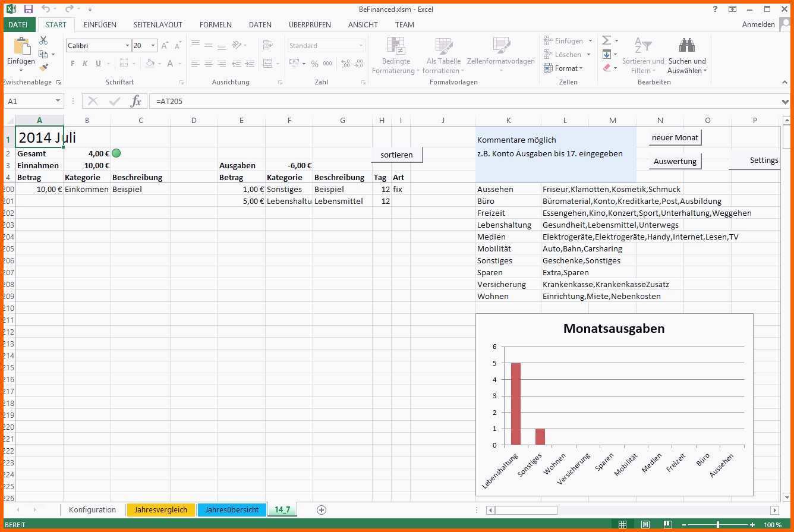The width and height of the screenshot is (794, 532).
Task: Click the neuer Monat button
Action: click(x=675, y=137)
